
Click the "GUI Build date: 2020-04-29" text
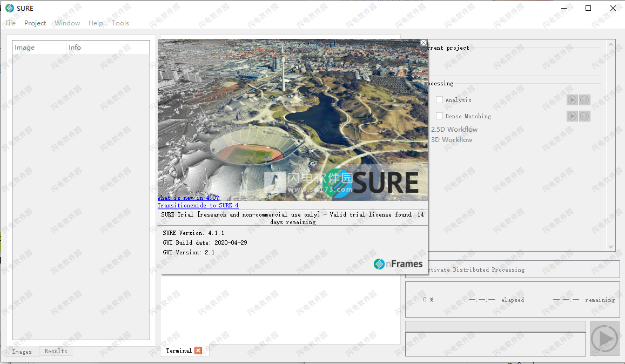click(205, 242)
